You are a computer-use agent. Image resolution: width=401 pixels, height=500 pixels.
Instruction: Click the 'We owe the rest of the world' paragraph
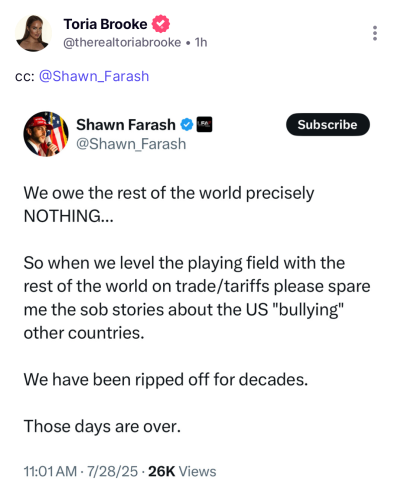tap(169, 204)
